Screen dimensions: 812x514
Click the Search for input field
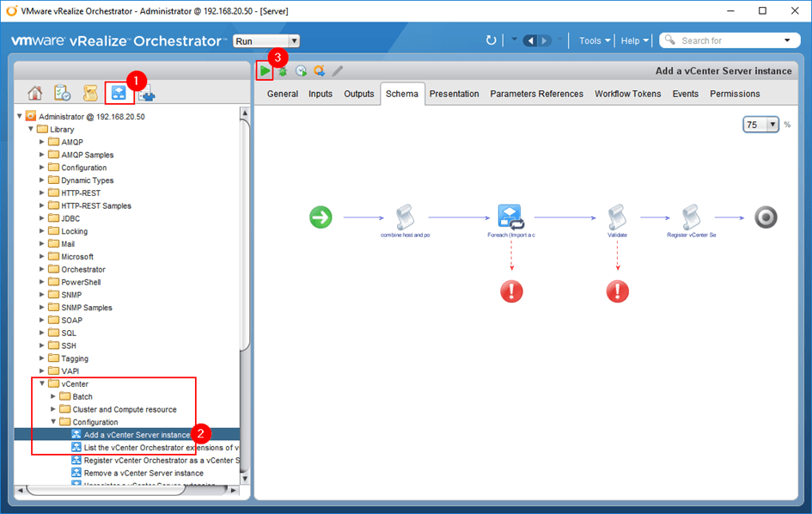click(730, 40)
